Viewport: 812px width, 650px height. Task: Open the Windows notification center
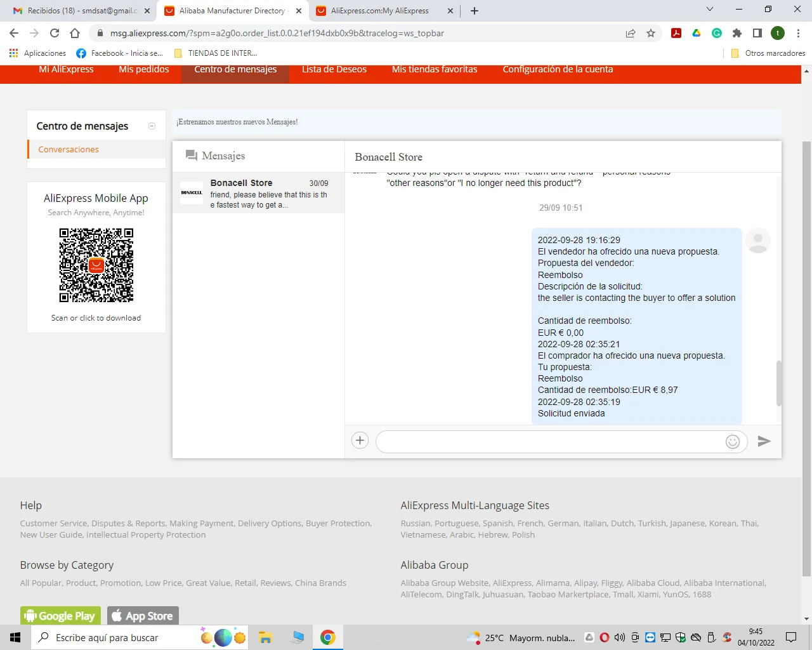(791, 637)
